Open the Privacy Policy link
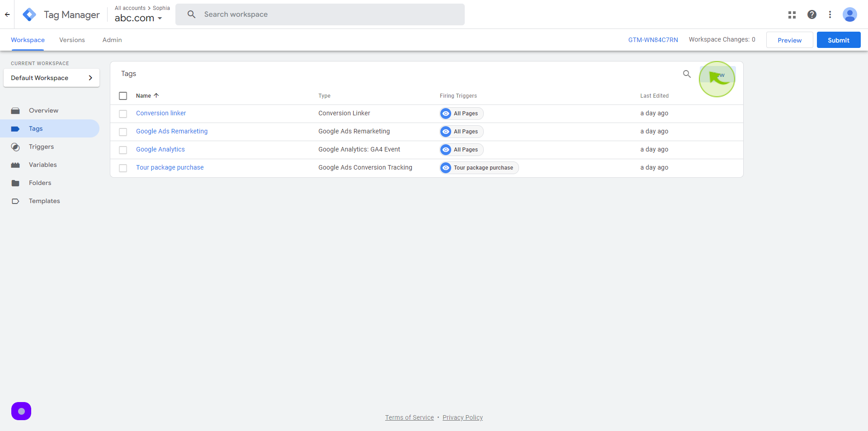868x431 pixels. pyautogui.click(x=462, y=417)
